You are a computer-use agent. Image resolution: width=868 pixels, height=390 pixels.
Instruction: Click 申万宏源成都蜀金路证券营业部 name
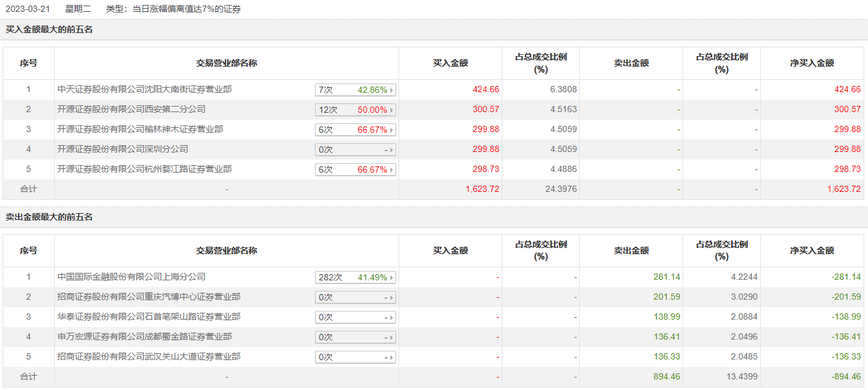[x=144, y=337]
